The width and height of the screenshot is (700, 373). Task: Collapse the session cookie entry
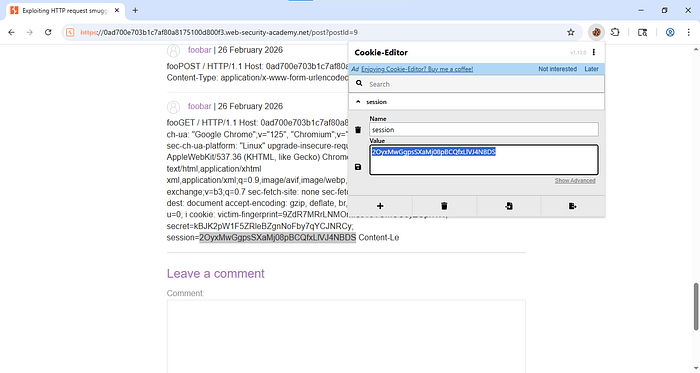click(358, 102)
